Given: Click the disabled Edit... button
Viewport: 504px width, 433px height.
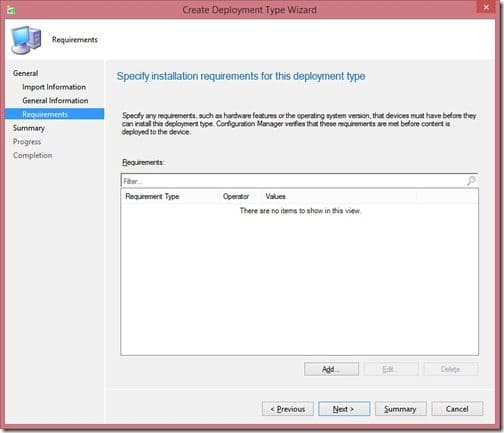Looking at the screenshot, I should coord(391,369).
